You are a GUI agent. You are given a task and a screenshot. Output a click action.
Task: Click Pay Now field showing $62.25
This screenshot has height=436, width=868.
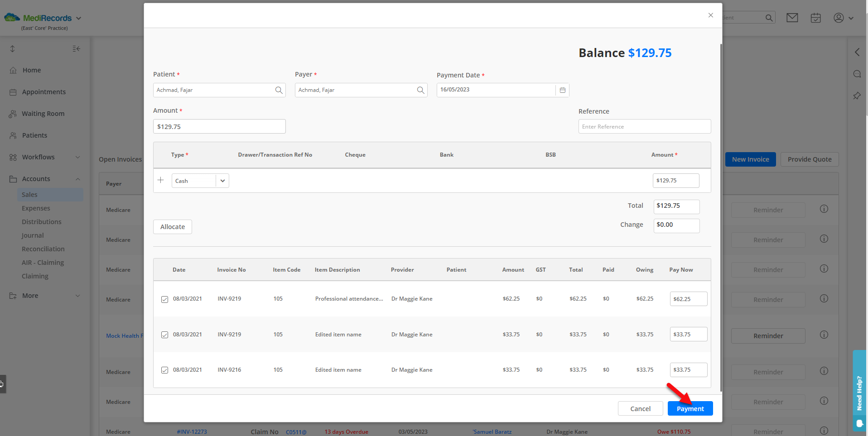click(689, 299)
